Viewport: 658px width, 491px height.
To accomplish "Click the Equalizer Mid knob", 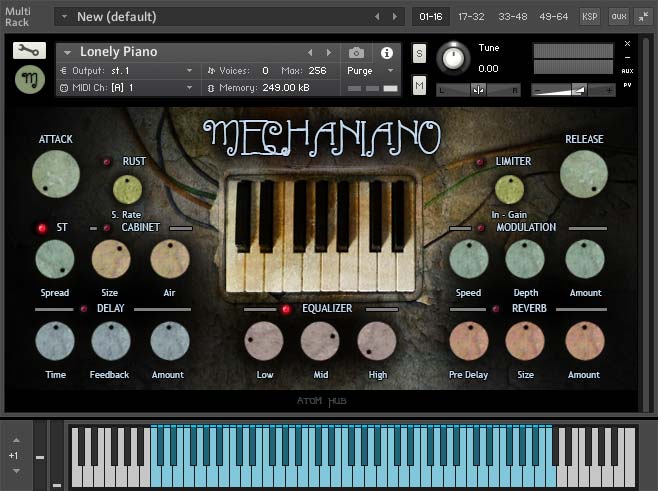I will (x=320, y=341).
